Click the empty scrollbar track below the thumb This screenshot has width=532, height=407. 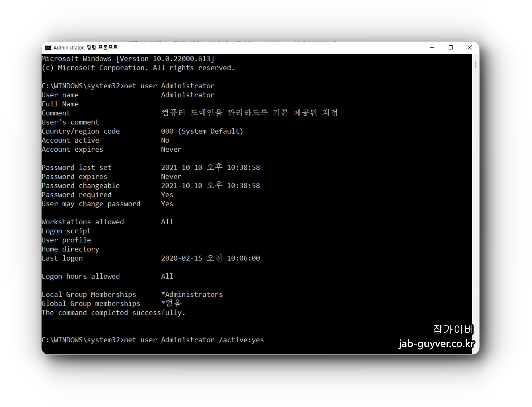click(476, 195)
